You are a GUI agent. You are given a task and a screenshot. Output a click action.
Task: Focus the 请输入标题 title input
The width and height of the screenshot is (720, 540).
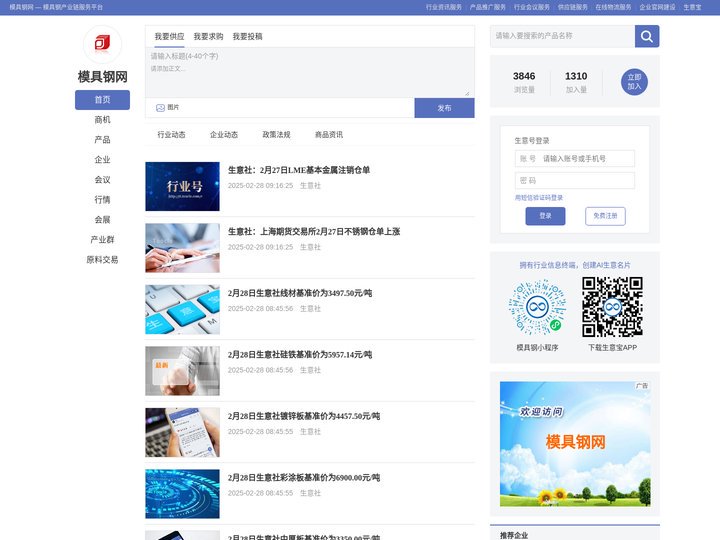(308, 56)
